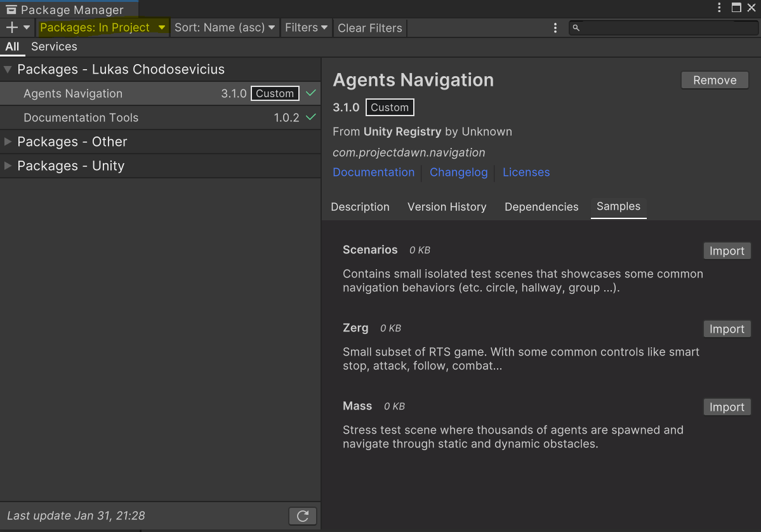Click the Scenarios sample name
The image size is (761, 532).
370,250
